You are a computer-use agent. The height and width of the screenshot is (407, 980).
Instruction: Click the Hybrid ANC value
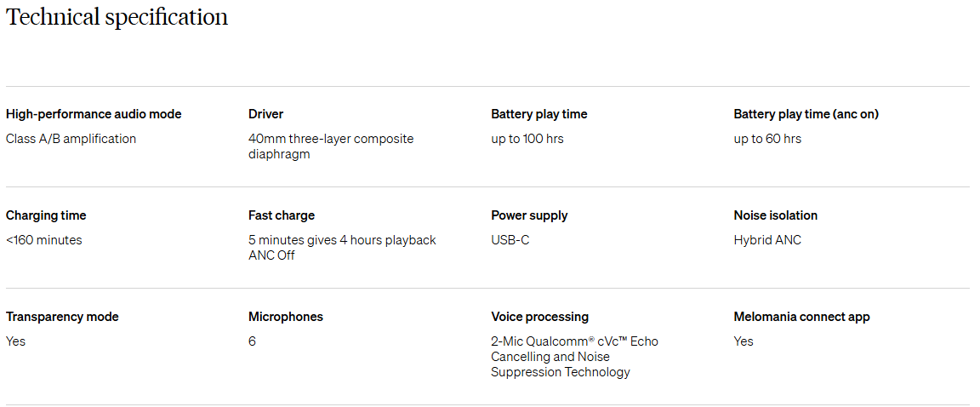pos(767,240)
